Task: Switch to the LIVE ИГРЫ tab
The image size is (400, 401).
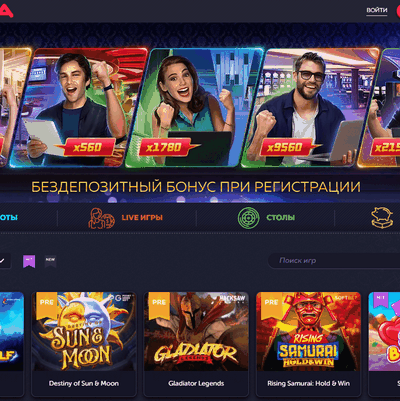Action: (x=142, y=218)
